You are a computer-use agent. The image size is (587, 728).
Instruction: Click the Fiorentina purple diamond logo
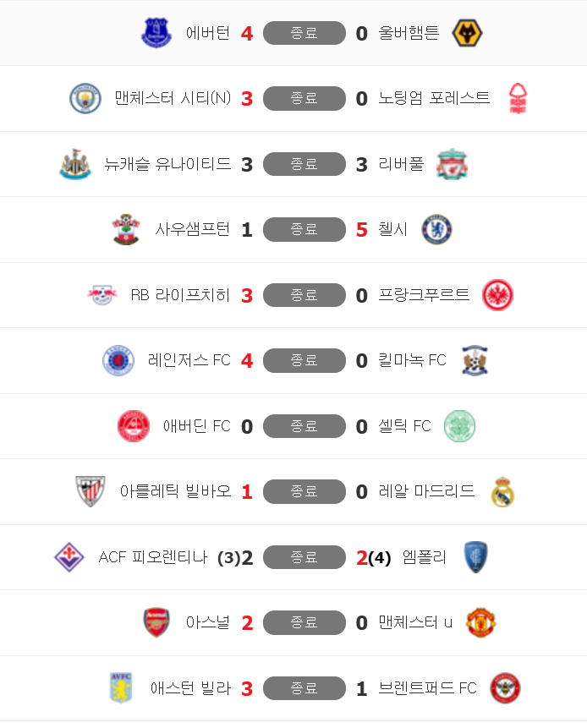[x=69, y=557]
